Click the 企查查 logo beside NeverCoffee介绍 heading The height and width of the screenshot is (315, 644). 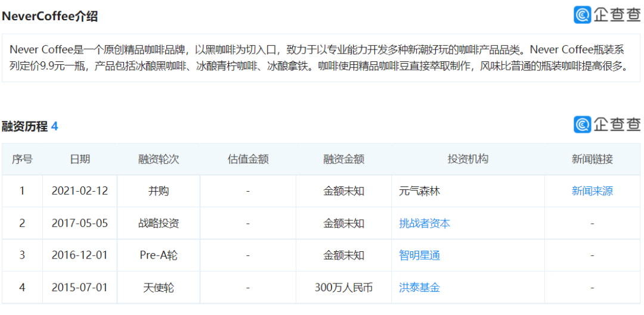point(607,15)
